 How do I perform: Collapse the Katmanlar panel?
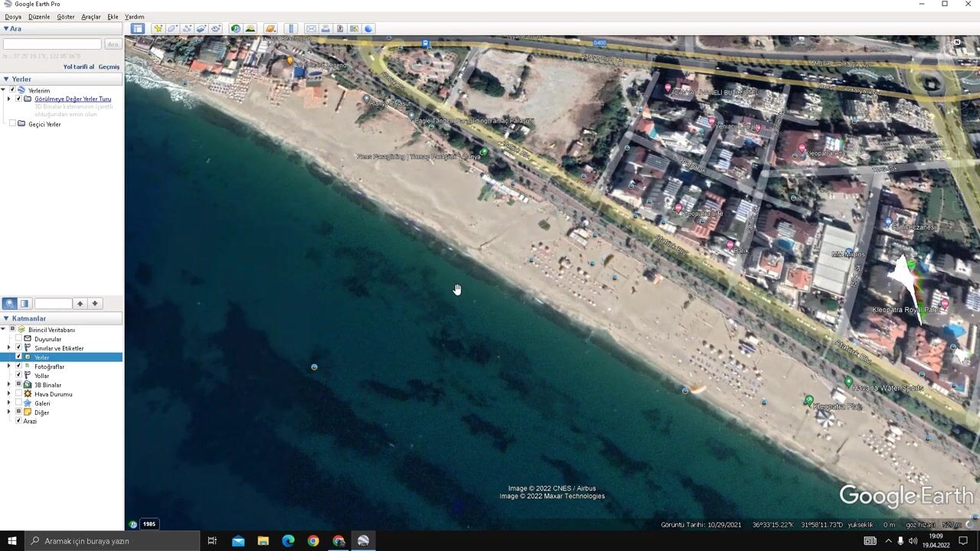coord(6,318)
